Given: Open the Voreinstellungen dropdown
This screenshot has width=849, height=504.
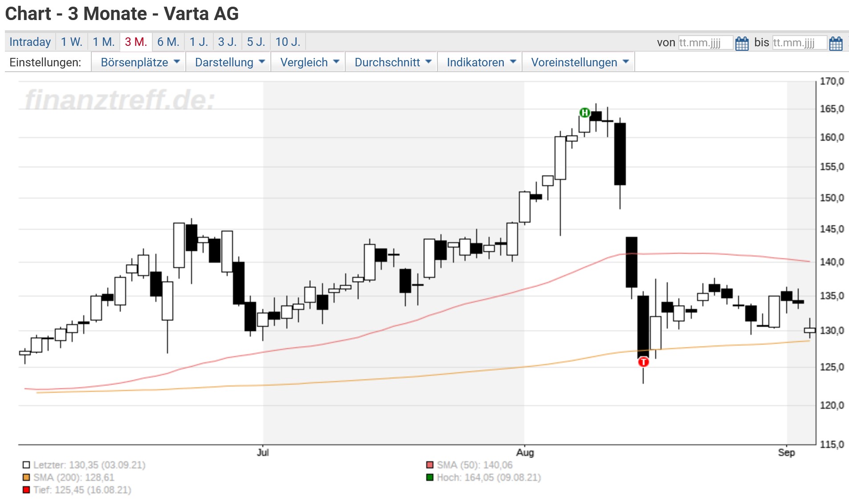Looking at the screenshot, I should [578, 62].
